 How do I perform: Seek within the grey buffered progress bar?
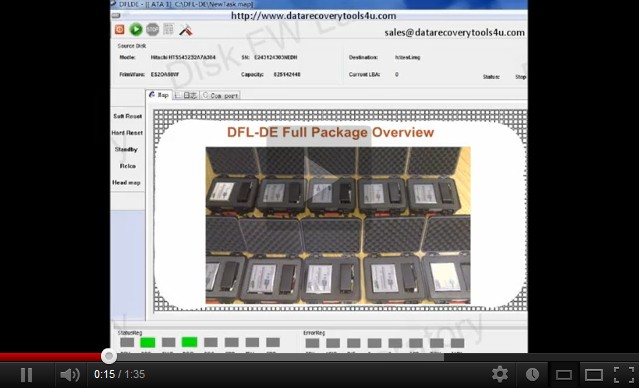pos(277,357)
